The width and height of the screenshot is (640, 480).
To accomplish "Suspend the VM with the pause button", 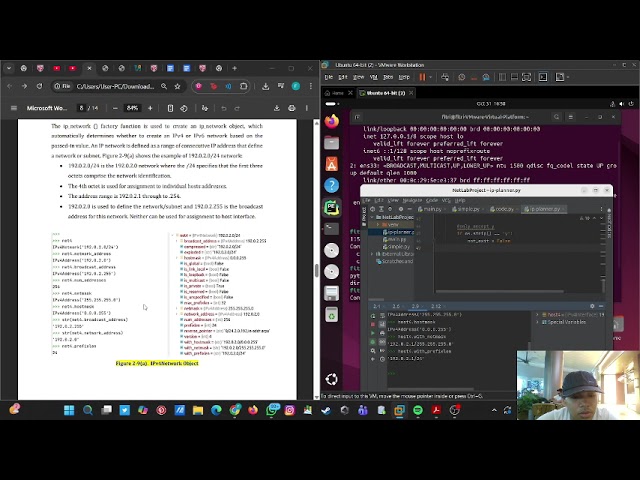I will tap(422, 77).
